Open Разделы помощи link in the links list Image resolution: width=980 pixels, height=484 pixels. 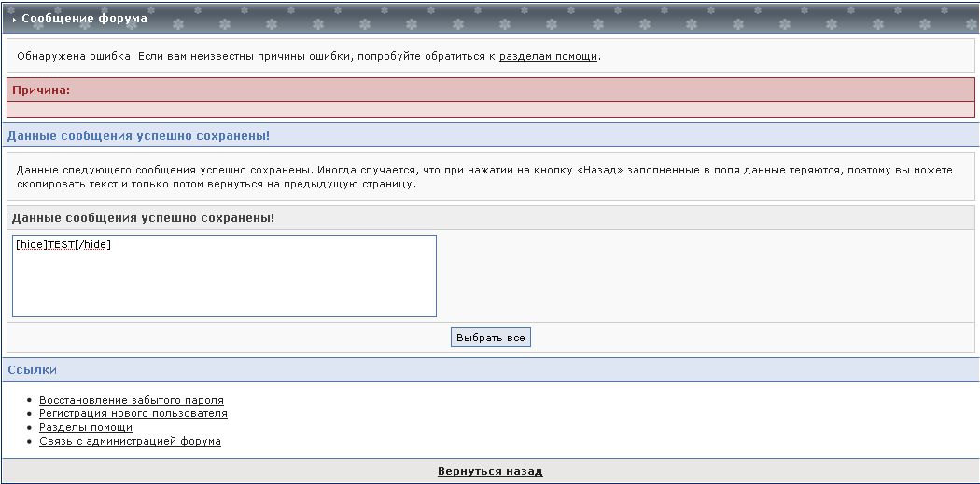86,427
